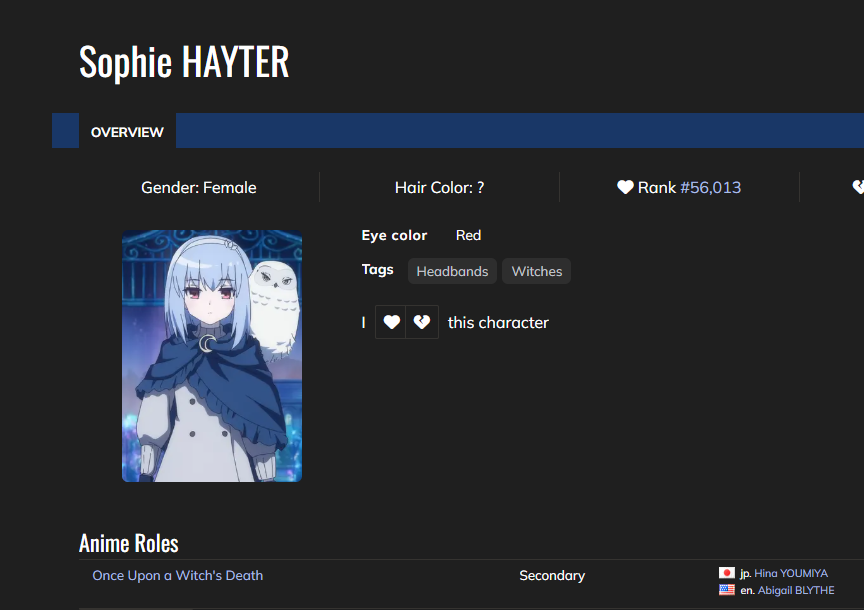Click the Red eye color value

pos(468,235)
